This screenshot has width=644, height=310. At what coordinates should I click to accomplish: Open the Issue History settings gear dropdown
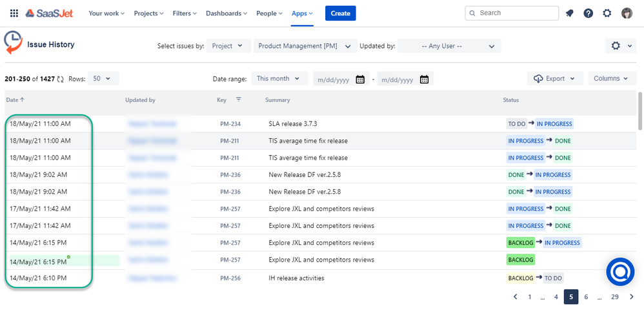621,46
